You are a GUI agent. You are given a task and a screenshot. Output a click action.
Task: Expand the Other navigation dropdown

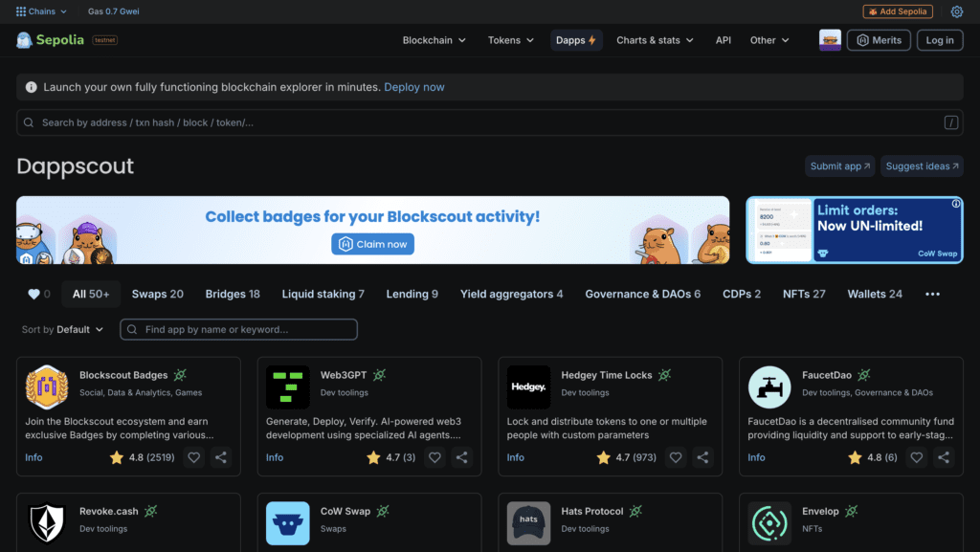(768, 40)
